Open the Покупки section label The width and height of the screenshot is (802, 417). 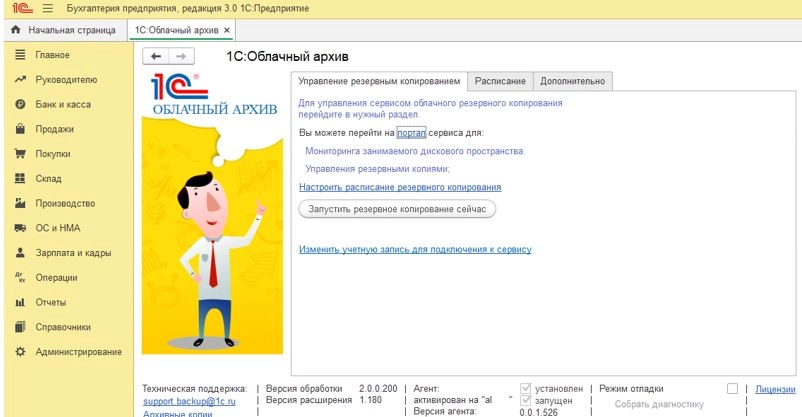[53, 153]
